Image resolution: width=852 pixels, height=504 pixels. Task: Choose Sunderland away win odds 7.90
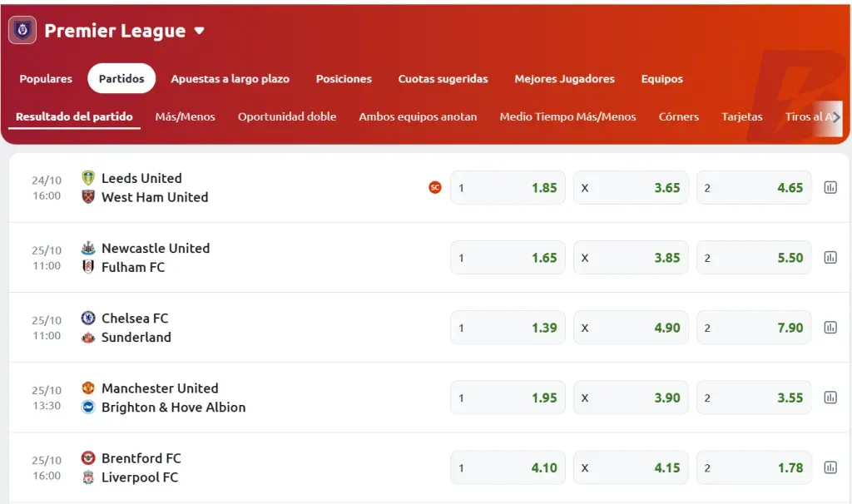[754, 328]
